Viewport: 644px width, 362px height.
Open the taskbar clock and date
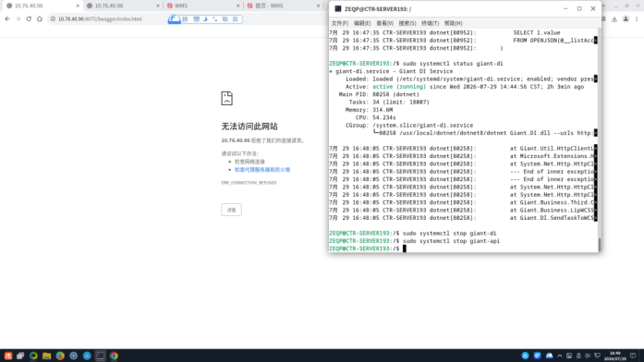[614, 356]
